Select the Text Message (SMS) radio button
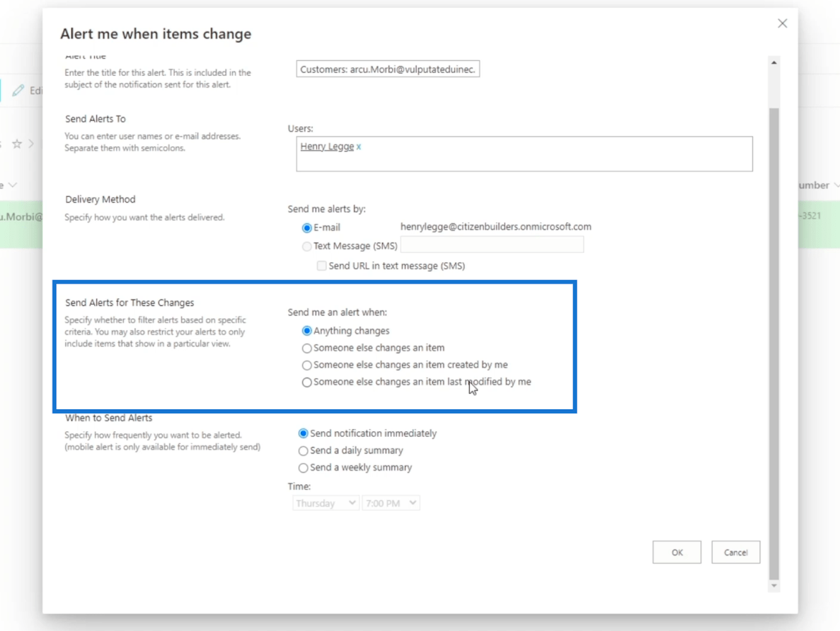Viewport: 840px width, 631px height. pos(306,246)
